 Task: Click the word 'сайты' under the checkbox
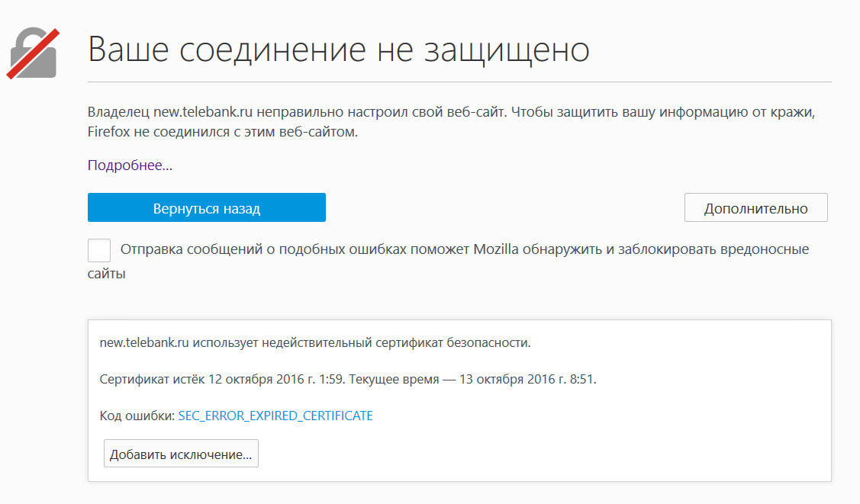click(106, 273)
